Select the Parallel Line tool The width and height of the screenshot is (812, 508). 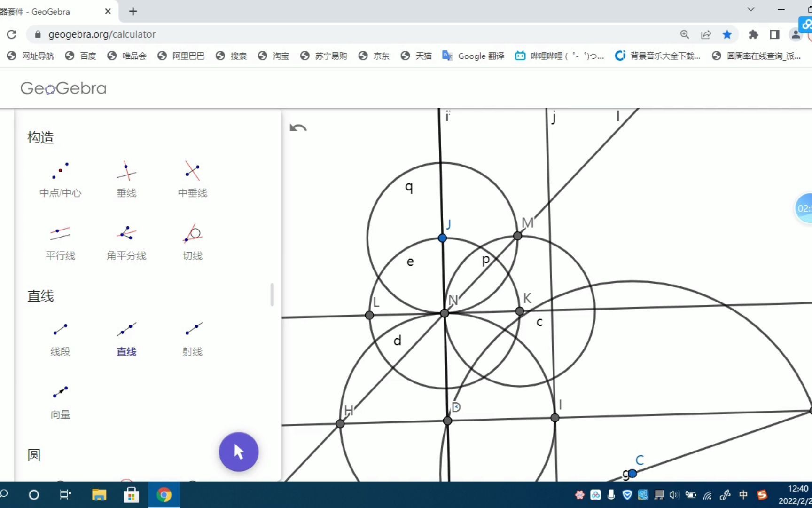point(60,243)
